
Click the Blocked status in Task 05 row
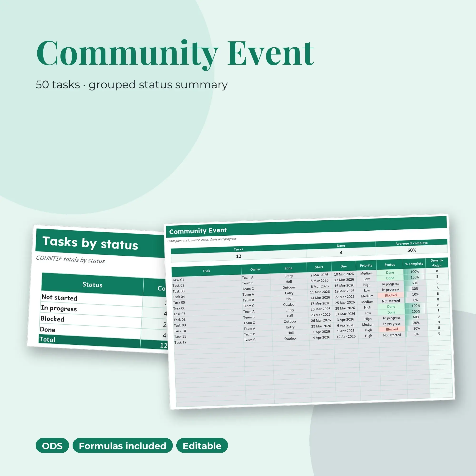coord(391,295)
